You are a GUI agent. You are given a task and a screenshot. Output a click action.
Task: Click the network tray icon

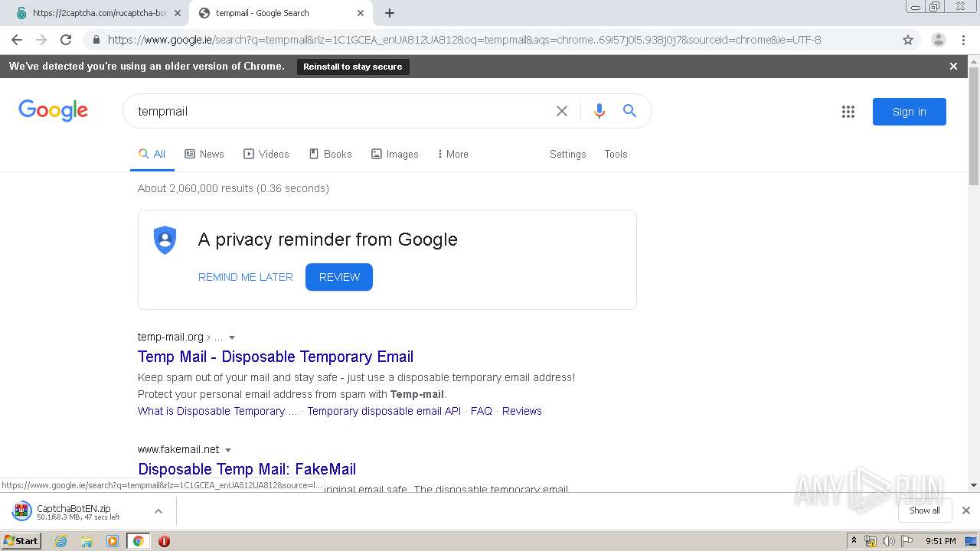871,541
